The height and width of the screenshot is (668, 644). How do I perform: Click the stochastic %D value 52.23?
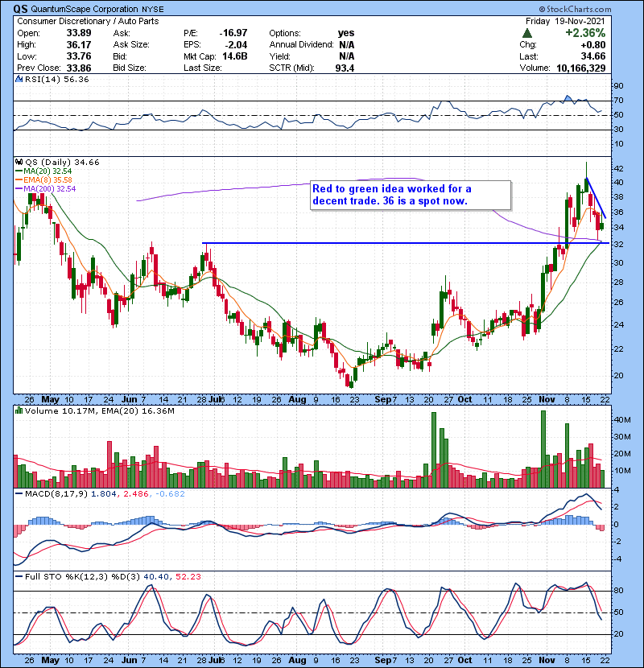click(x=188, y=577)
